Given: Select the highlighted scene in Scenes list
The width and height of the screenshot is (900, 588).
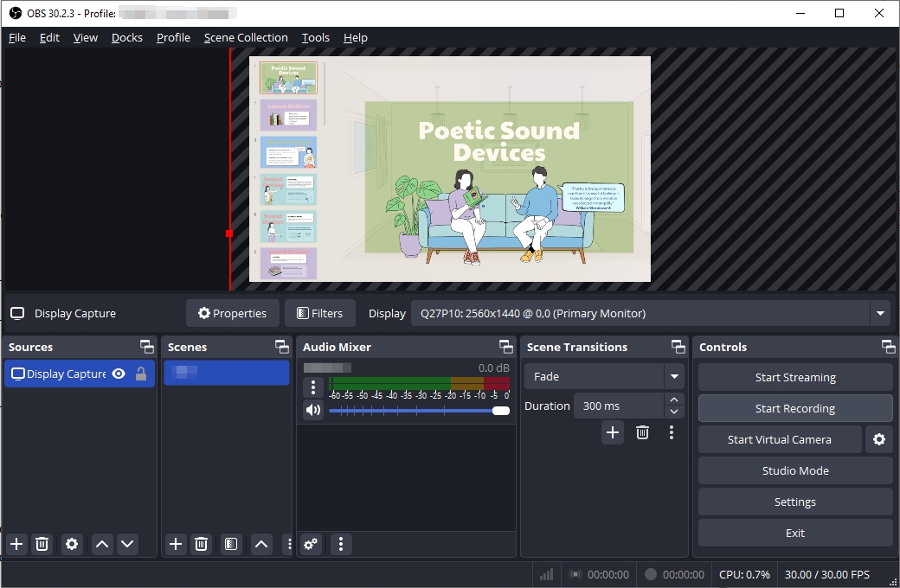Looking at the screenshot, I should pos(227,373).
